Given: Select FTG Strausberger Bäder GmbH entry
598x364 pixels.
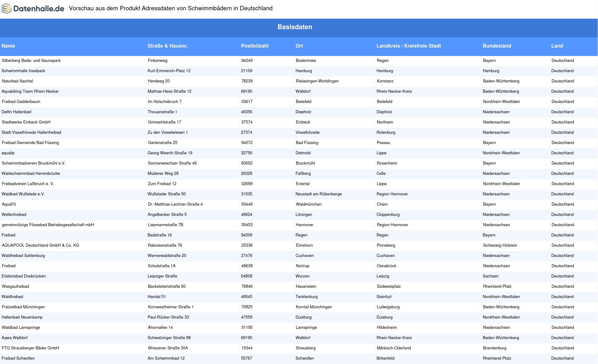Looking at the screenshot, I should click(x=31, y=348).
